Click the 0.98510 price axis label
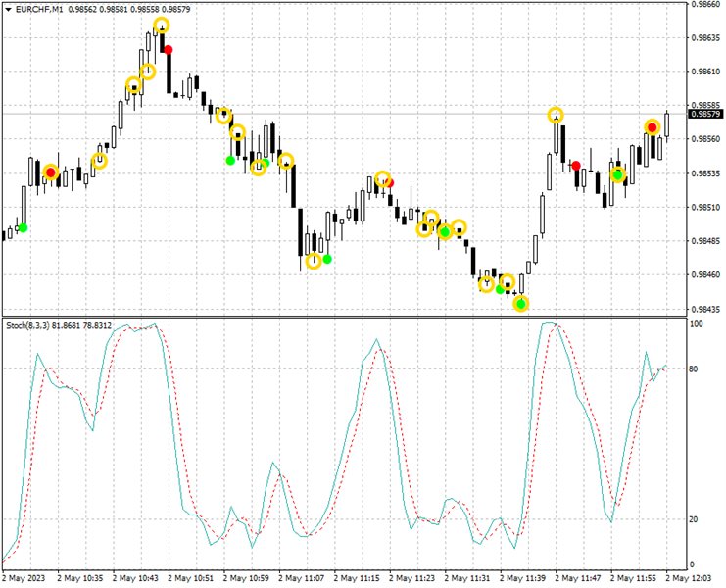This screenshot has height=588, width=726. (x=705, y=207)
